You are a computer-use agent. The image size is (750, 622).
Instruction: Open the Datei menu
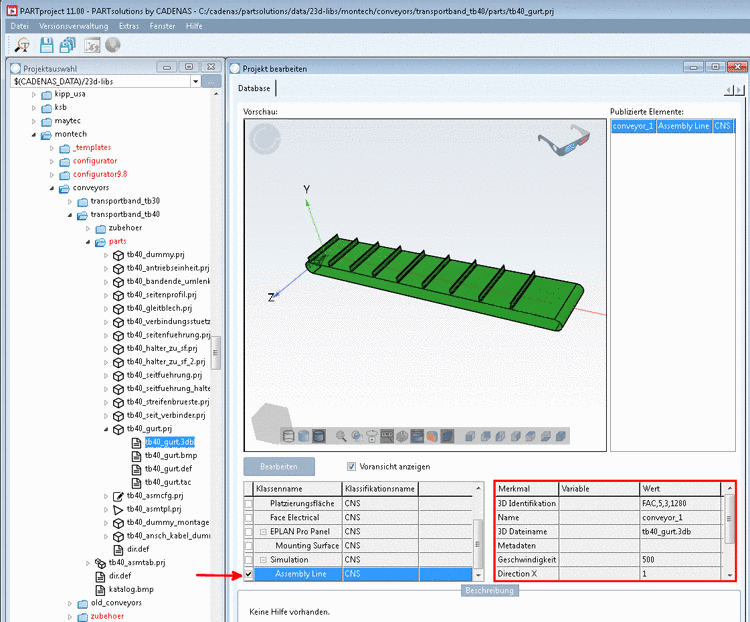(20, 26)
